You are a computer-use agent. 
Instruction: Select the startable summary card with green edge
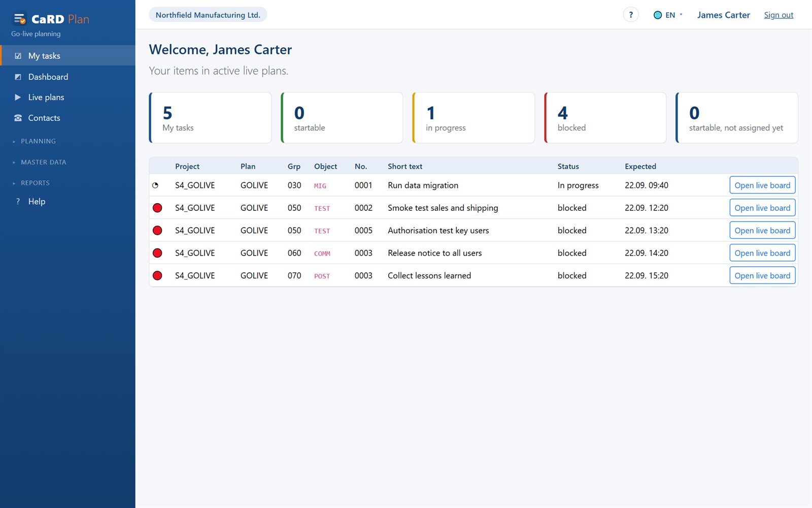click(342, 118)
